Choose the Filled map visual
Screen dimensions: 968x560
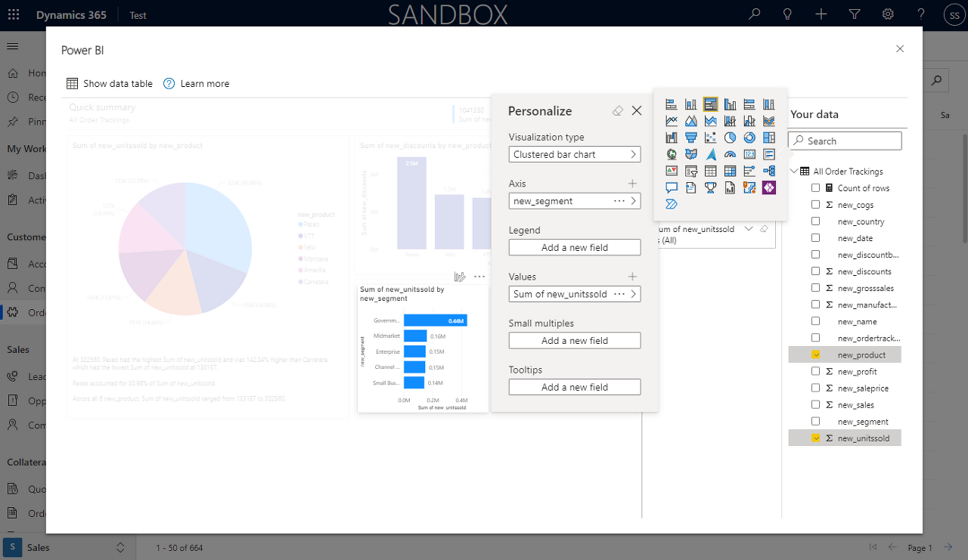690,154
